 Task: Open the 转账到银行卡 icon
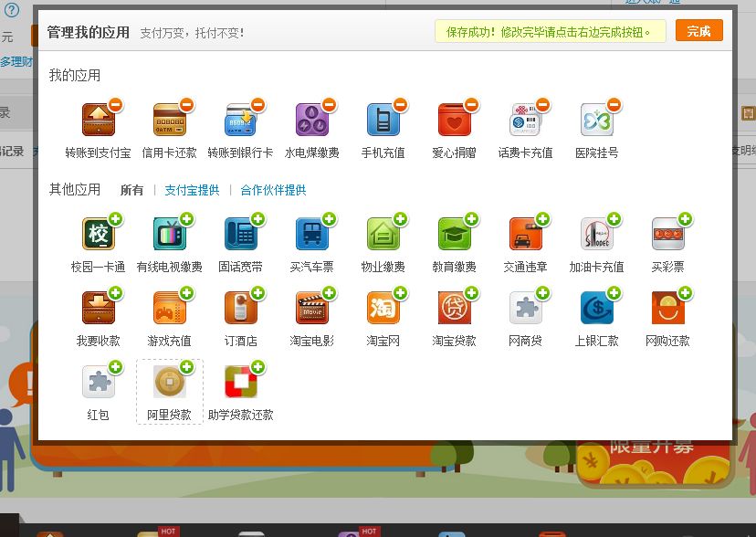click(241, 120)
